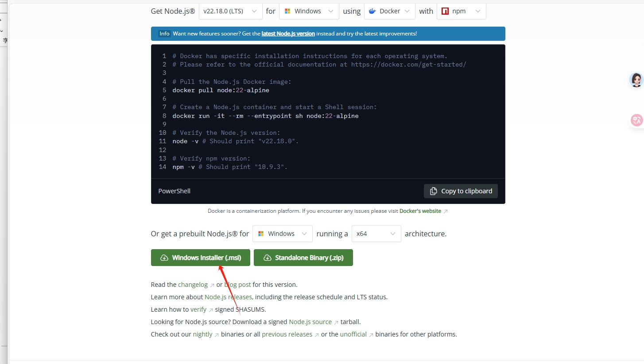The width and height of the screenshot is (644, 364).
Task: Open the prebuilt Windows OS dropdown
Action: 283,234
